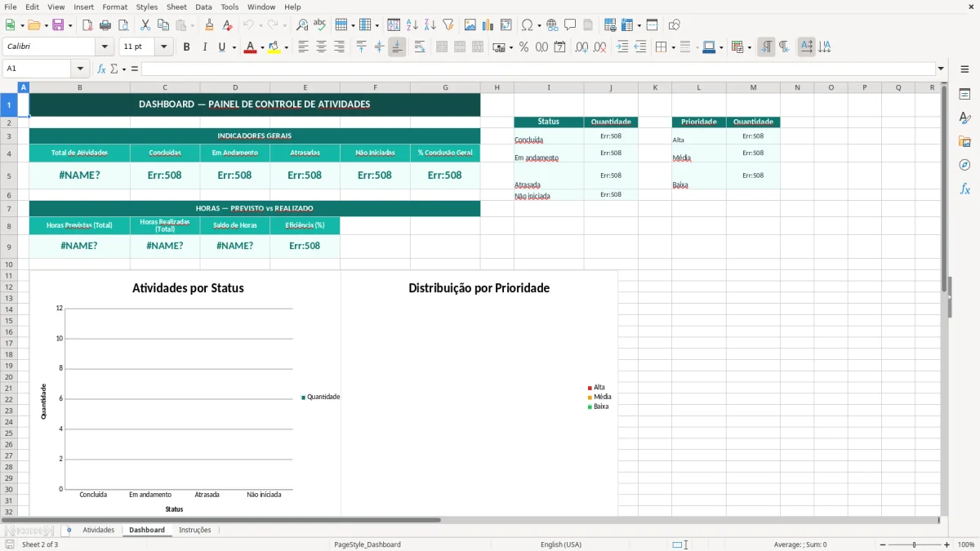Click row 5 header

[x=9, y=176]
